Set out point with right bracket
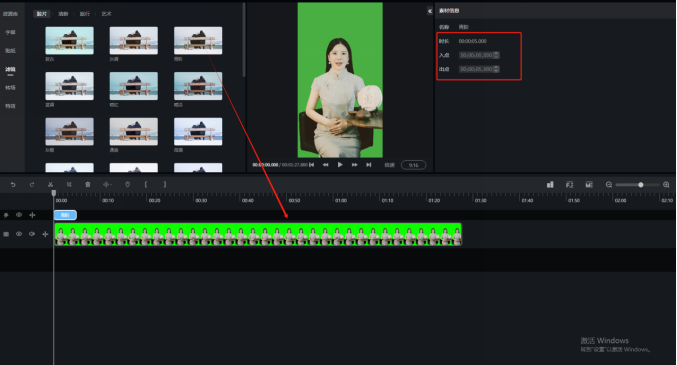Screen dimensions: 677x365 coord(165,184)
